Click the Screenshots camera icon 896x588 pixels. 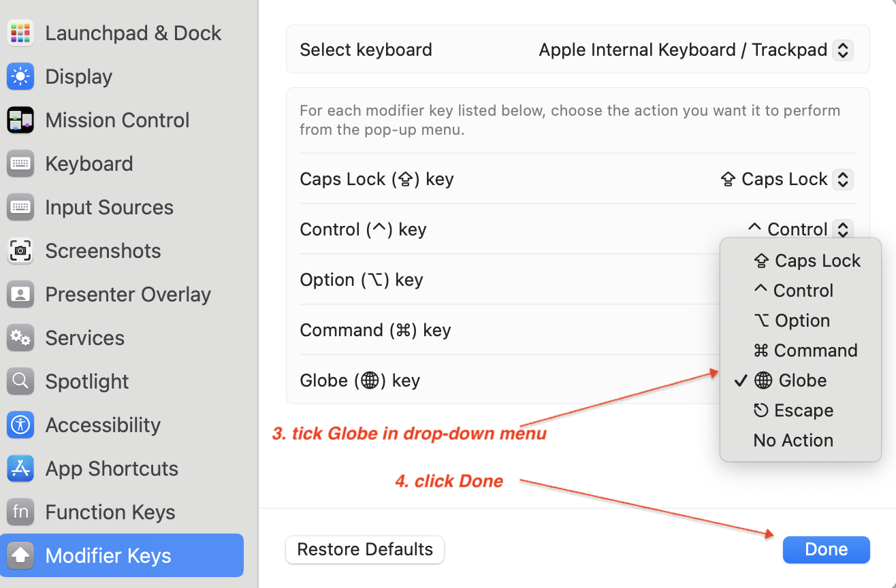20,250
